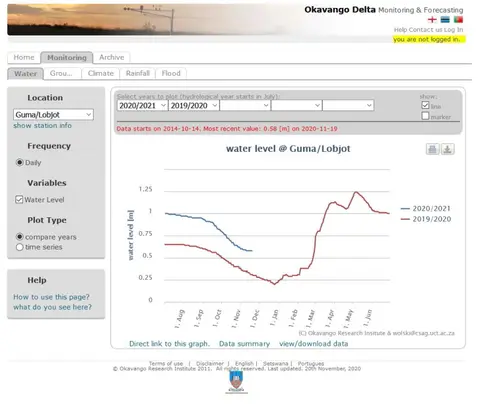Switch to the Archive tab

click(x=112, y=57)
